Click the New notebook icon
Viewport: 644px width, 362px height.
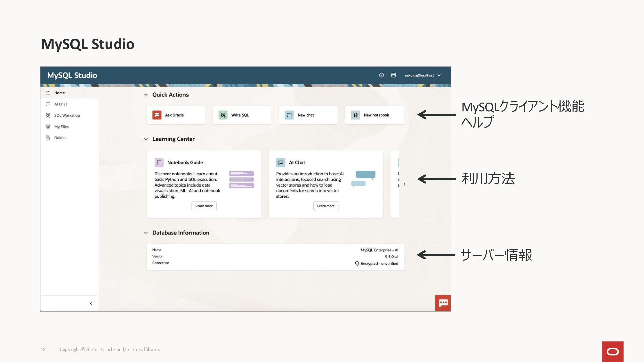[x=355, y=115]
